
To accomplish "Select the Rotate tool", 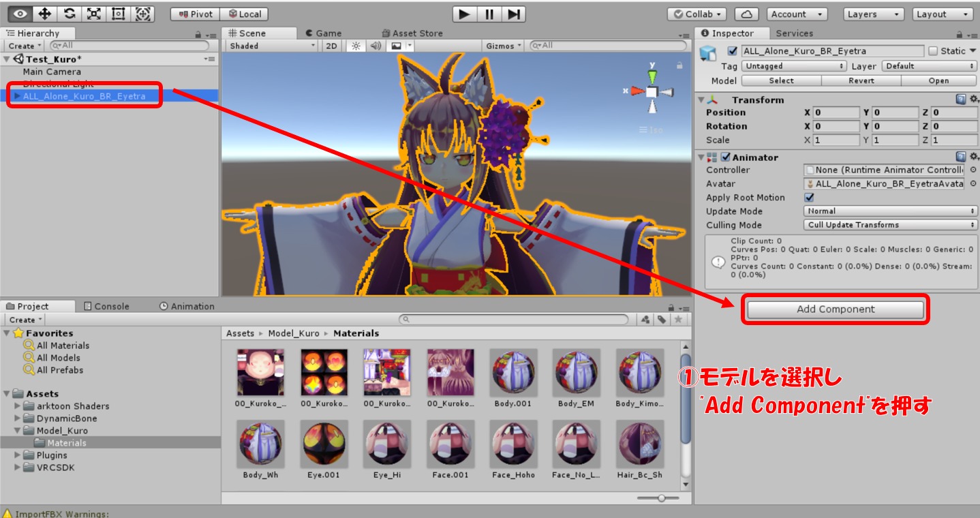I will tap(70, 14).
